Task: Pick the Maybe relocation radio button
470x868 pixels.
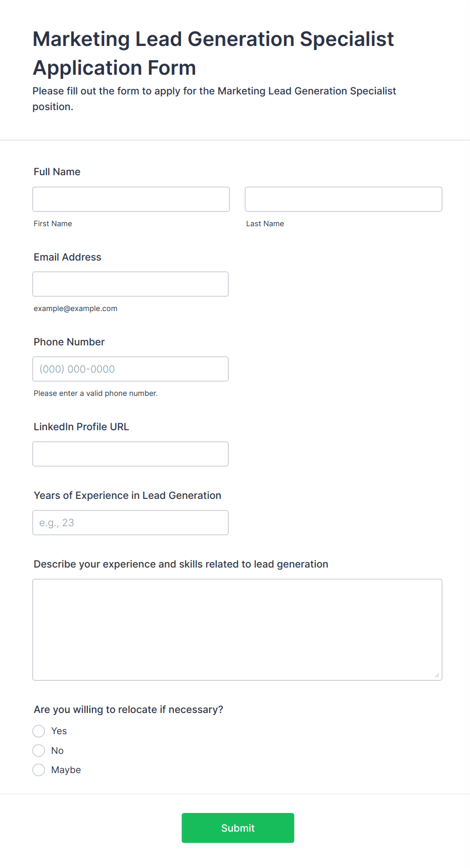Action: click(x=39, y=770)
